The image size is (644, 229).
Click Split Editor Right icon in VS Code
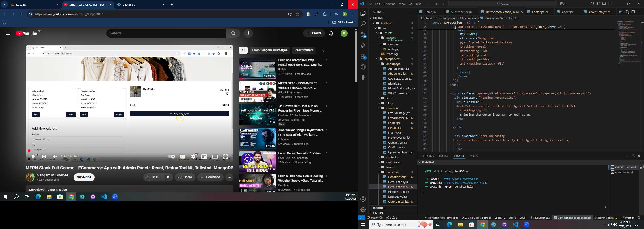(x=633, y=12)
